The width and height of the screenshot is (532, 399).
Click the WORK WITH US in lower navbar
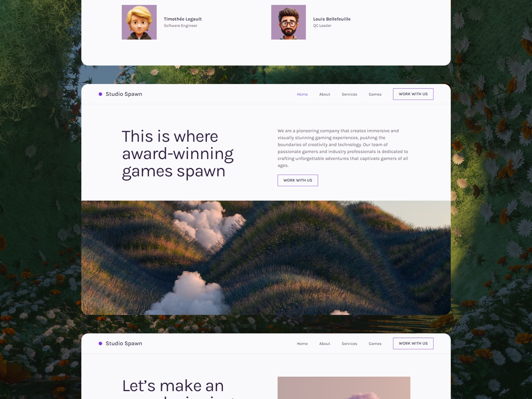click(x=413, y=343)
